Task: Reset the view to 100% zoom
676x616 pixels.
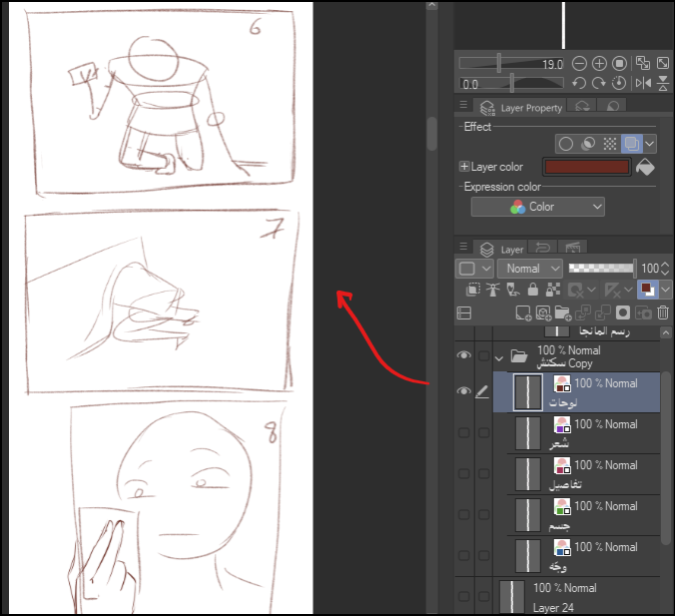Action: click(619, 64)
